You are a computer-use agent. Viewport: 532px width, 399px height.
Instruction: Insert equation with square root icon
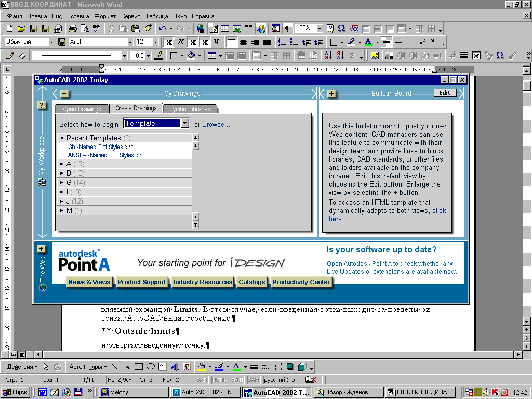[354, 29]
